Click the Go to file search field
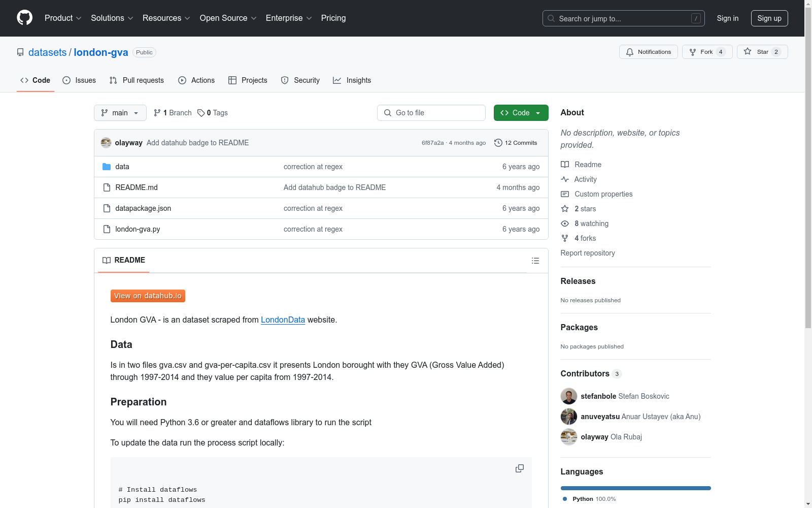The height and width of the screenshot is (508, 812). [431, 113]
